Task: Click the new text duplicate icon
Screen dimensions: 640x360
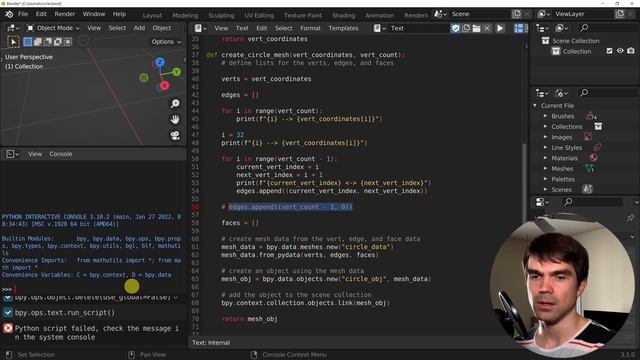Action: 466,28
